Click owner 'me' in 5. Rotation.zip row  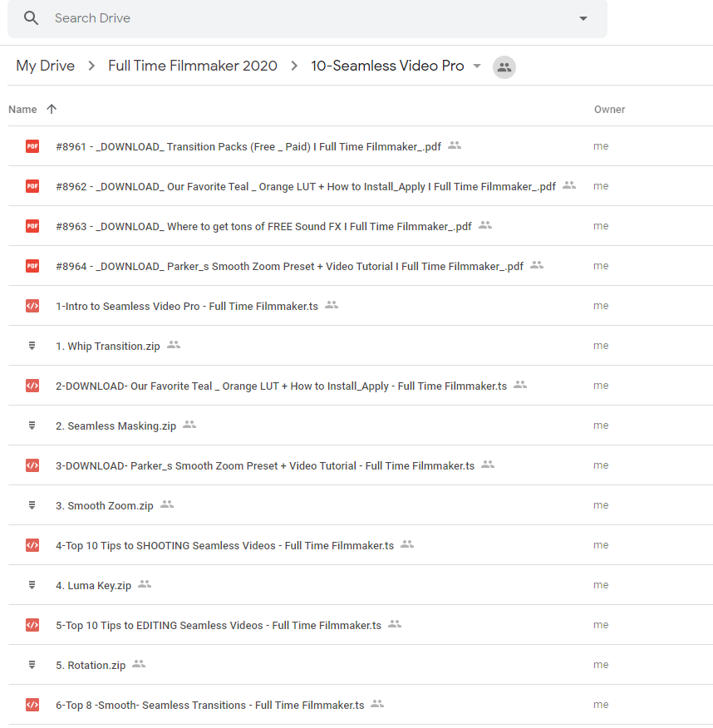(x=601, y=665)
